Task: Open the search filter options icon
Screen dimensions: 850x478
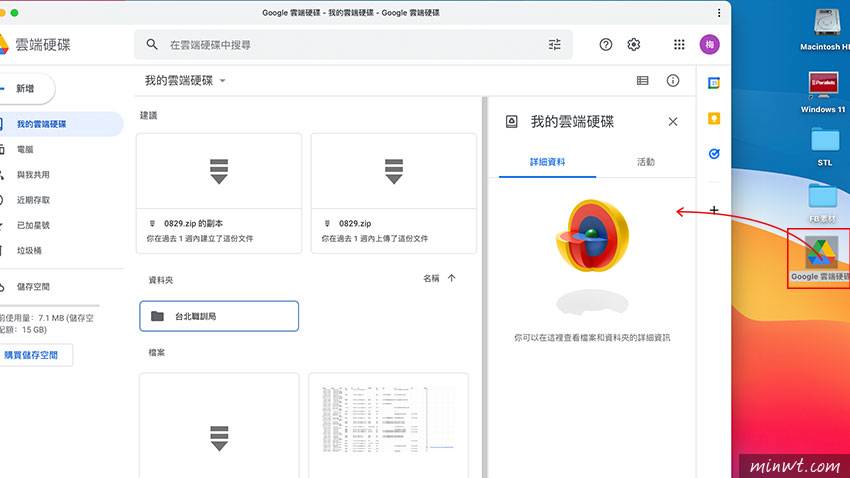Action: pyautogui.click(x=555, y=45)
